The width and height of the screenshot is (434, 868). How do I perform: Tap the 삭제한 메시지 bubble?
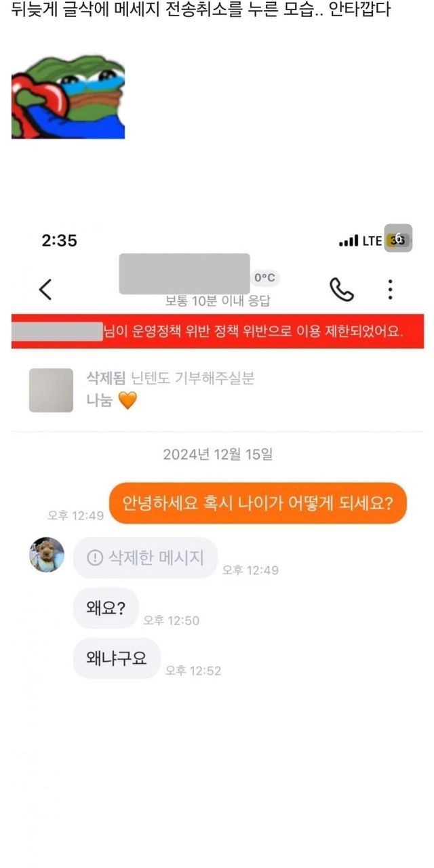(x=145, y=558)
